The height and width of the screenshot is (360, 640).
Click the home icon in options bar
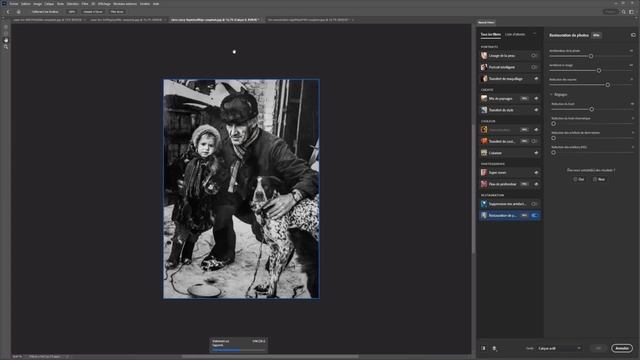point(18,12)
